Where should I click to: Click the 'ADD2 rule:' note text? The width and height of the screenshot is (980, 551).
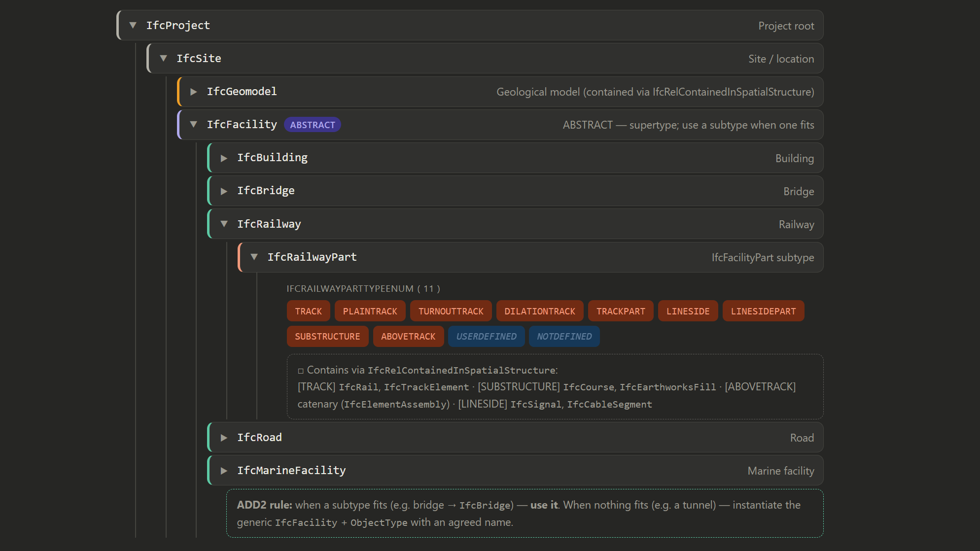[x=264, y=505]
